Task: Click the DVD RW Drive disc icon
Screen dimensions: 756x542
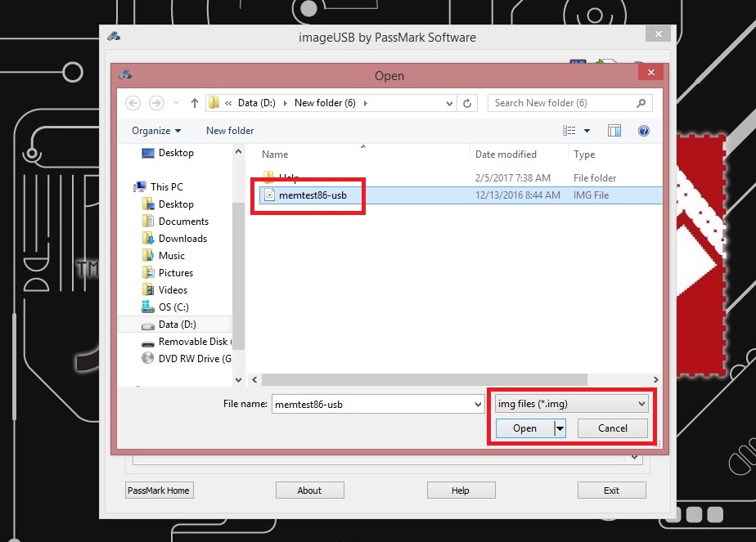Action: tap(147, 358)
